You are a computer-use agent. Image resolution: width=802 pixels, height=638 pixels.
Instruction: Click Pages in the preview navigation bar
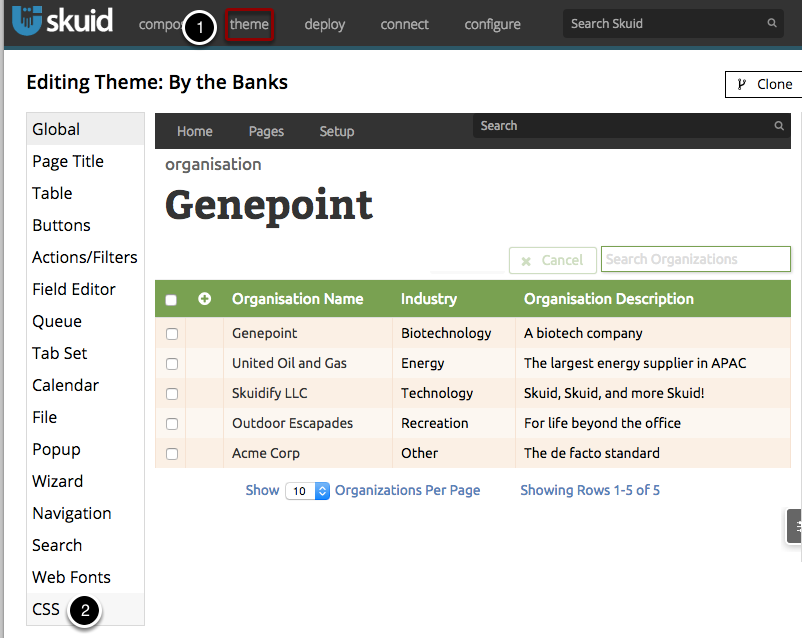(266, 131)
